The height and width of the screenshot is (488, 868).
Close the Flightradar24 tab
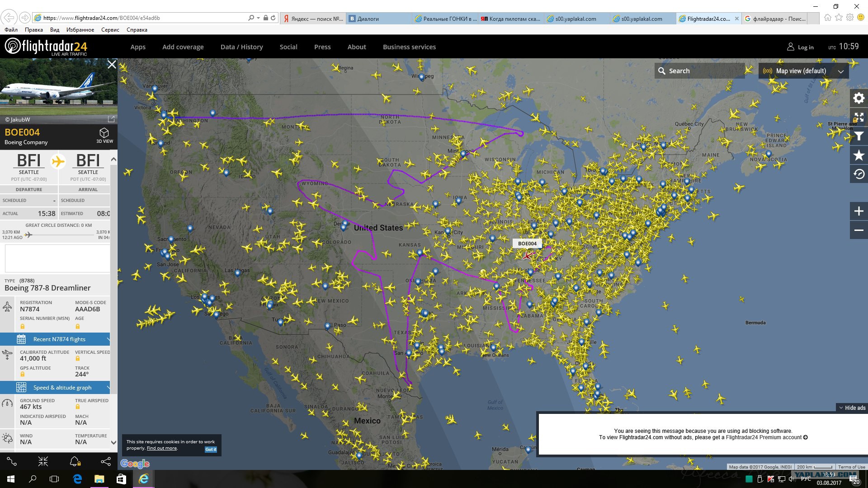pyautogui.click(x=737, y=19)
